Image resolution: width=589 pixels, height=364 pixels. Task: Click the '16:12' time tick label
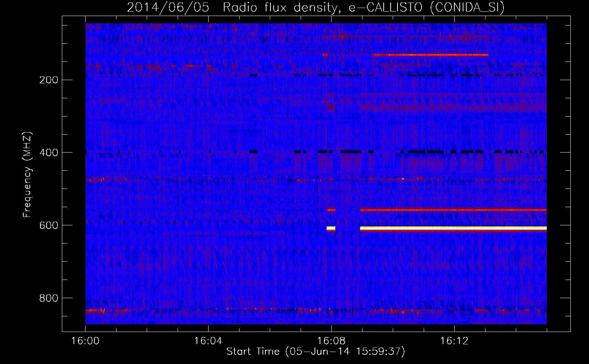[454, 341]
